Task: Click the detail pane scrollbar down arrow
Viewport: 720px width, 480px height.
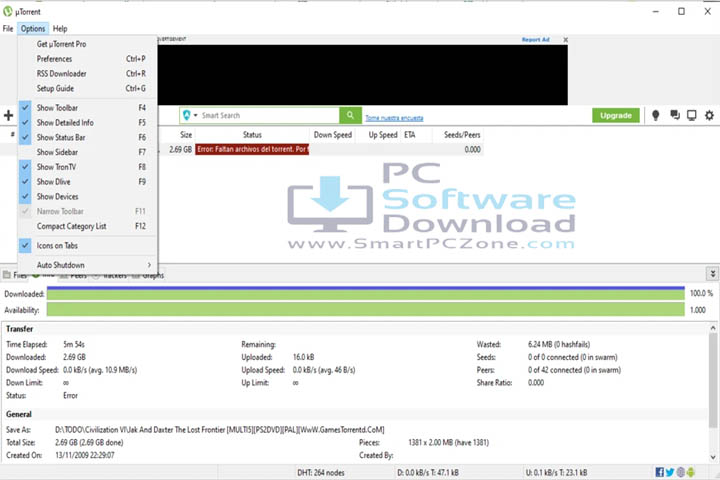Action: point(713,457)
